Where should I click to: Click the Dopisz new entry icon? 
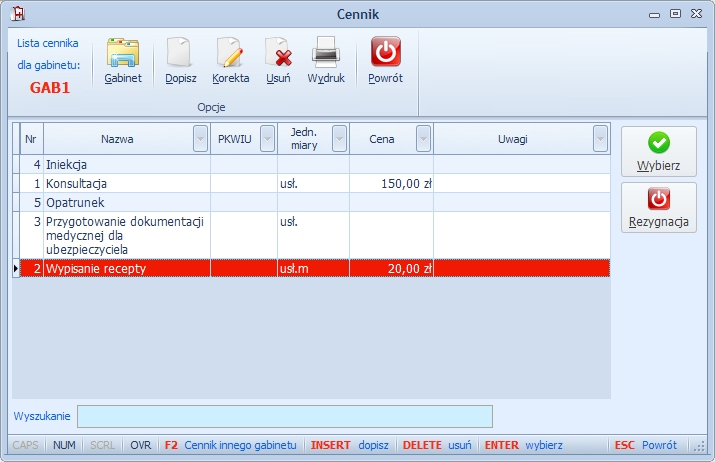(x=179, y=53)
